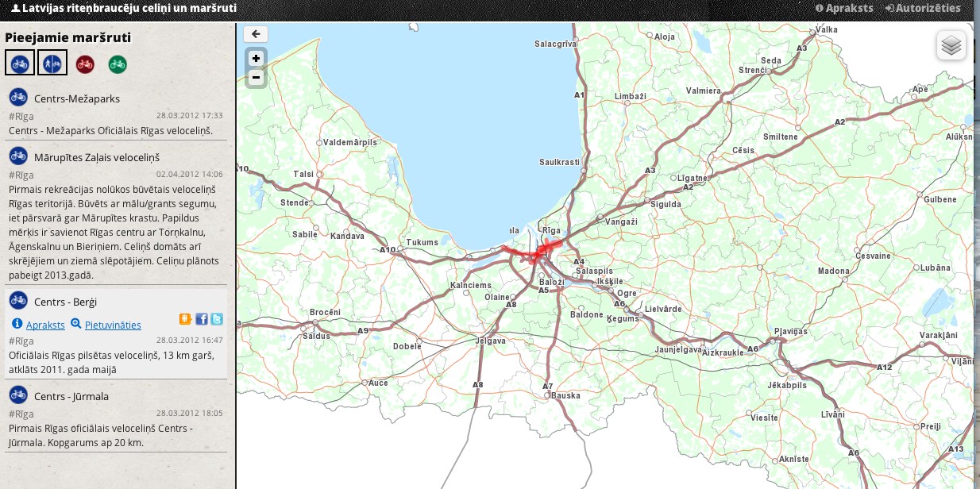
Task: Toggle the shared pedestrian-bicycle path filter
Action: [x=52, y=63]
